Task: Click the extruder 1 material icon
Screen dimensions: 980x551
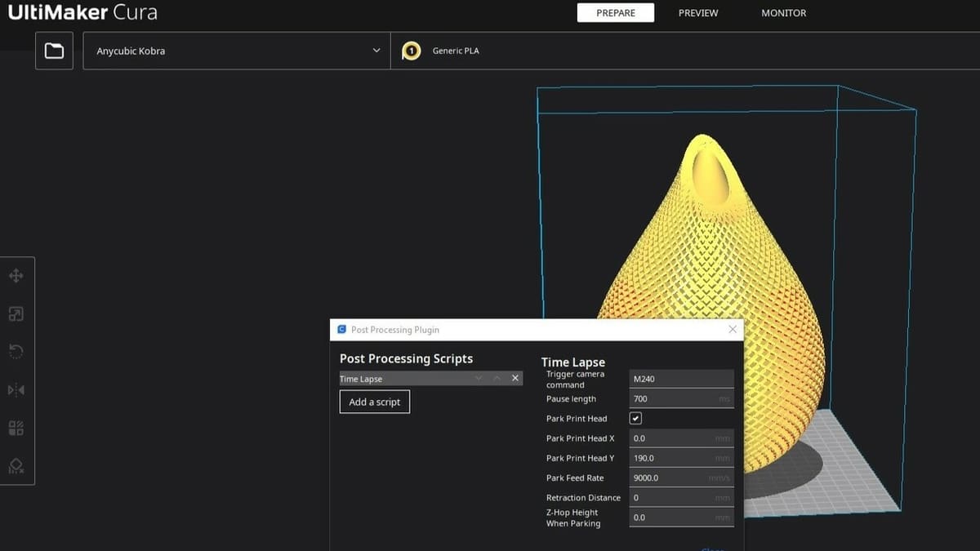Action: (412, 51)
